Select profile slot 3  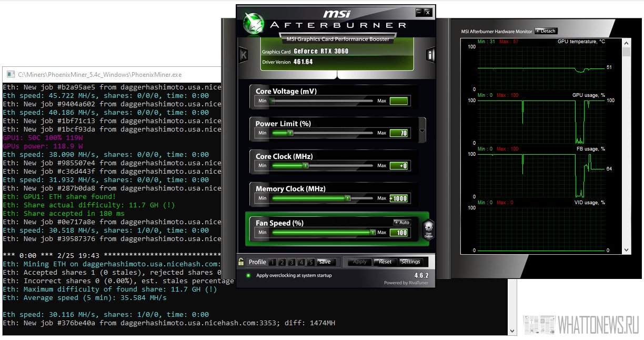pyautogui.click(x=292, y=262)
